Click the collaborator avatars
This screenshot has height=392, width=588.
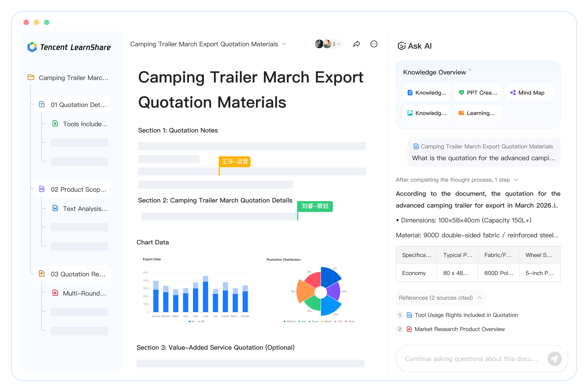(323, 44)
